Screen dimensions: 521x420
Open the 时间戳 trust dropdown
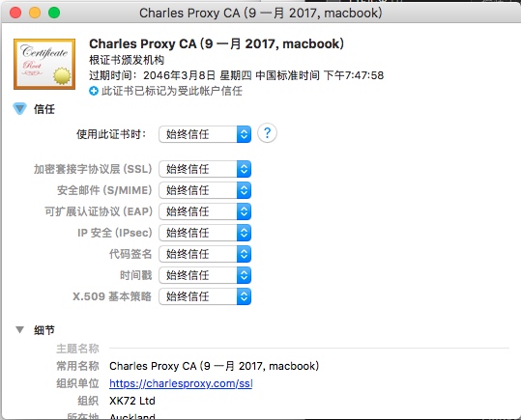click(205, 275)
